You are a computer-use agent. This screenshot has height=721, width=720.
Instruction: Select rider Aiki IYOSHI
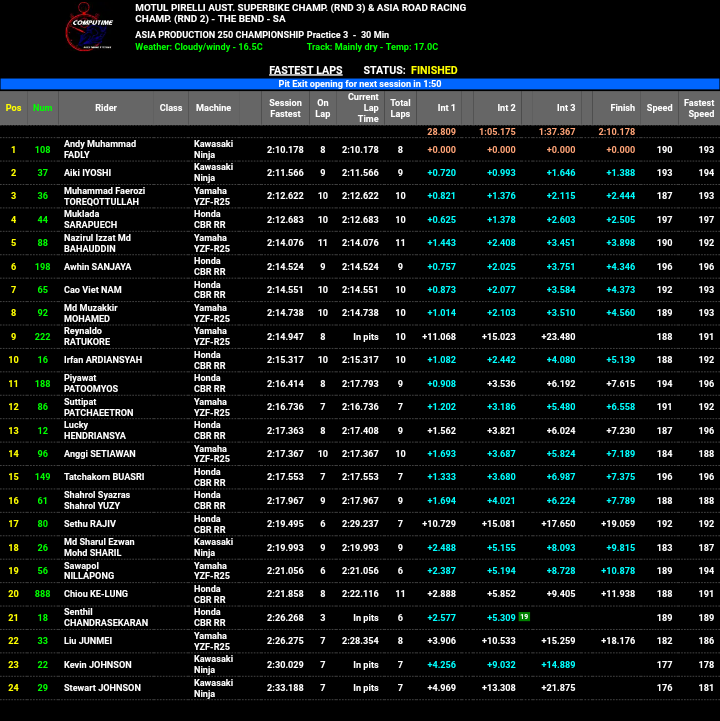87,173
